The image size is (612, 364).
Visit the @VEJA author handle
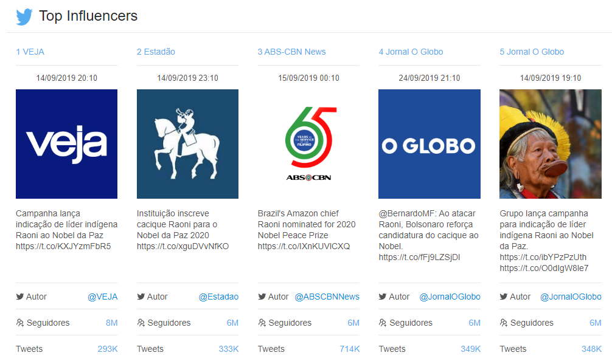[x=102, y=297]
